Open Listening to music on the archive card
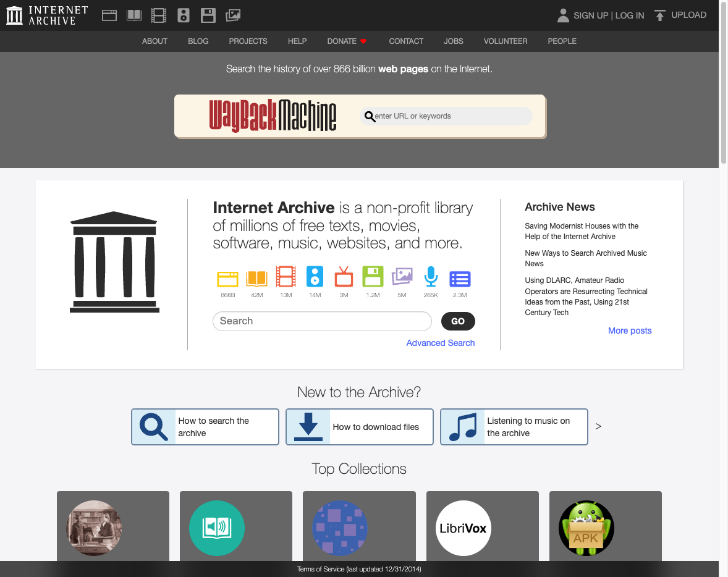The width and height of the screenshot is (728, 577). tap(514, 427)
